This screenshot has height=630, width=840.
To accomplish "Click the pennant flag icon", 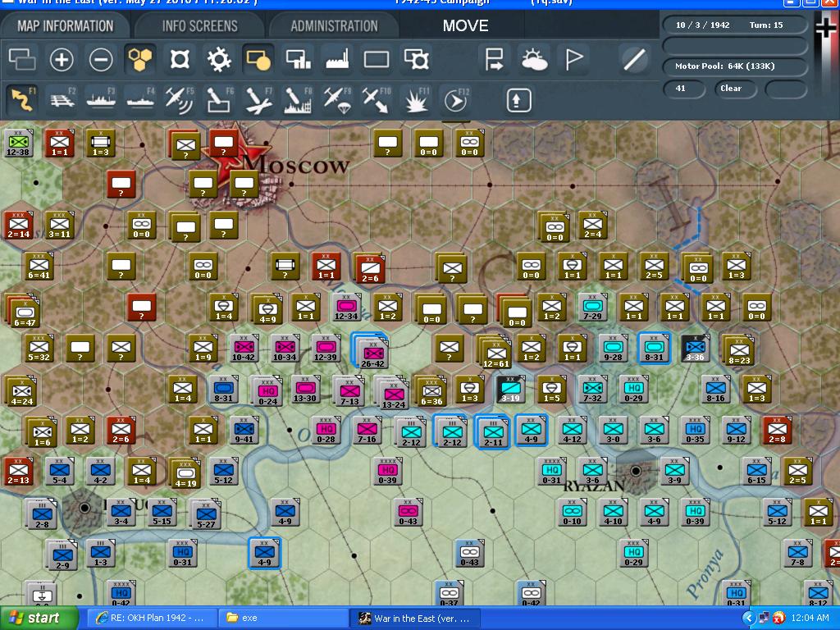I will coord(573,59).
